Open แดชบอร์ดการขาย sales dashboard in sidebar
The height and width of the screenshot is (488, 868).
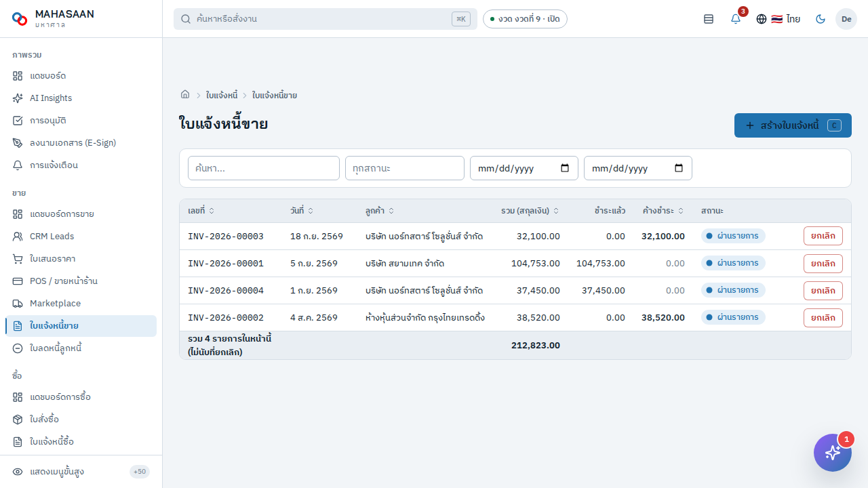pos(81,214)
